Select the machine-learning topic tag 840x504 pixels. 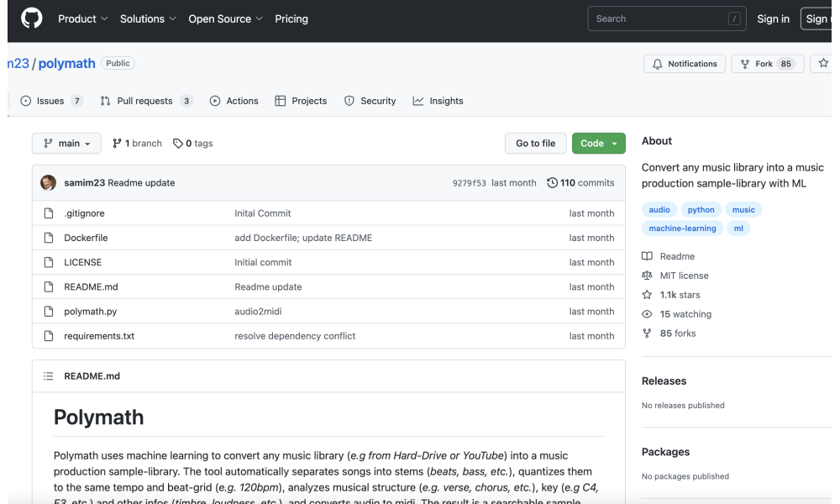point(682,228)
